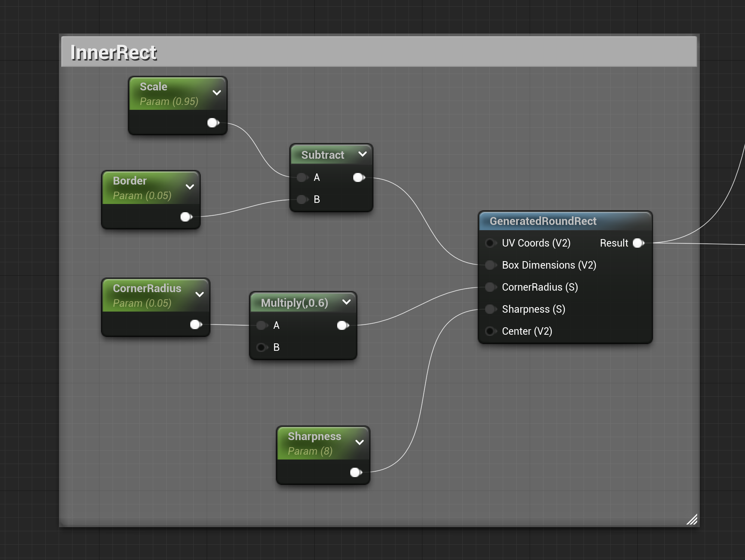The width and height of the screenshot is (745, 560).
Task: Collapse the Scale param node chevron
Action: (217, 93)
